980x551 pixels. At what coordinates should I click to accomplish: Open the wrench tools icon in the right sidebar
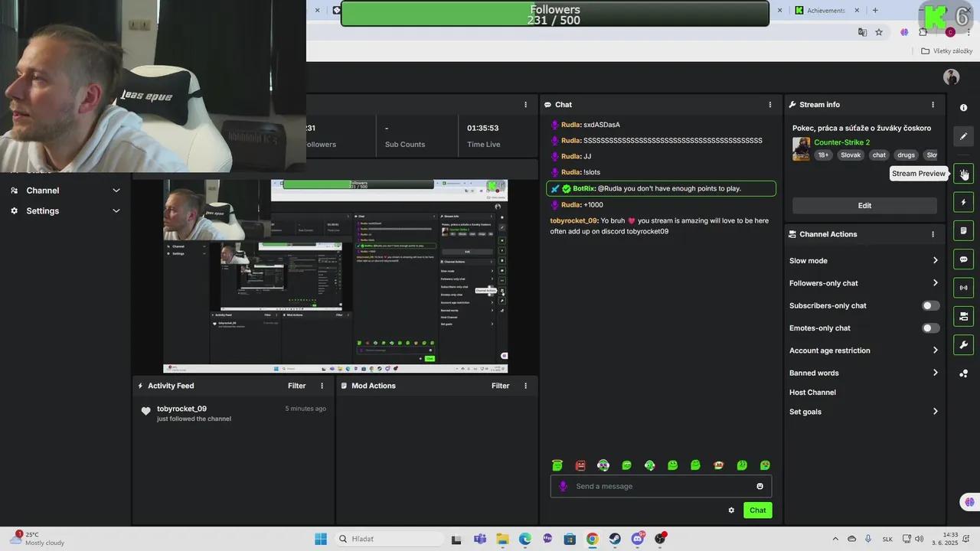tap(964, 344)
